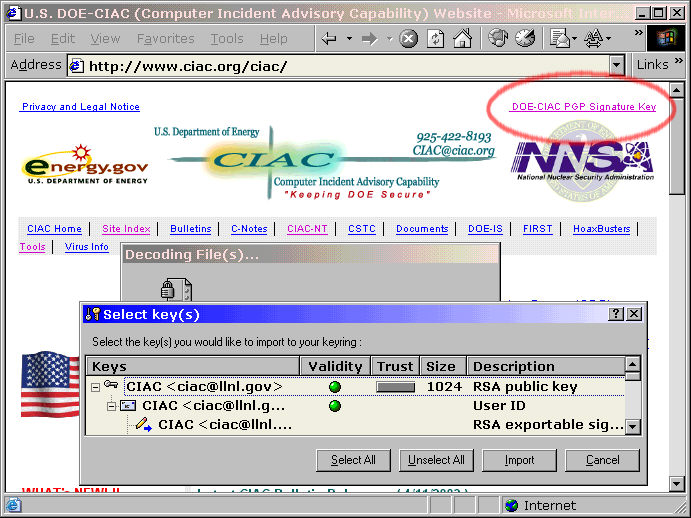Open the Back button history dropdown arrow
Image resolution: width=691 pixels, height=518 pixels.
click(x=349, y=39)
